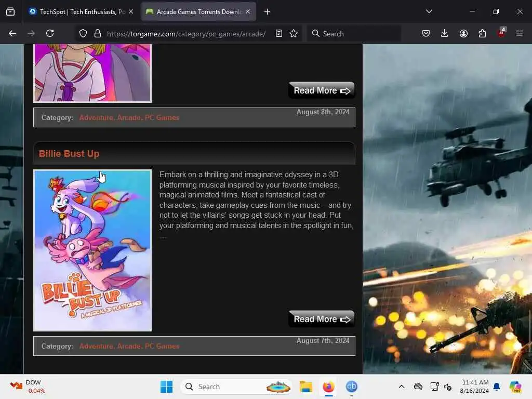Screen dimensions: 532x399
Task: Open File Explorer from taskbar
Action: point(305,387)
